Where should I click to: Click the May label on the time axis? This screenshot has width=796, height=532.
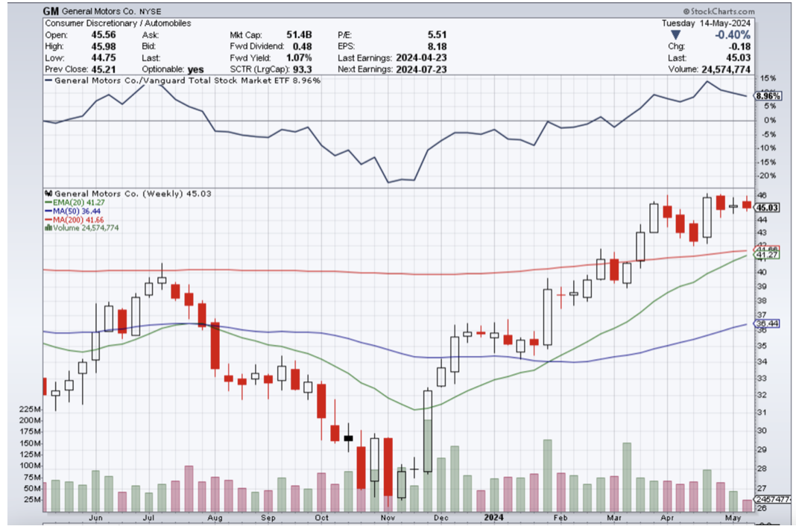pyautogui.click(x=733, y=518)
